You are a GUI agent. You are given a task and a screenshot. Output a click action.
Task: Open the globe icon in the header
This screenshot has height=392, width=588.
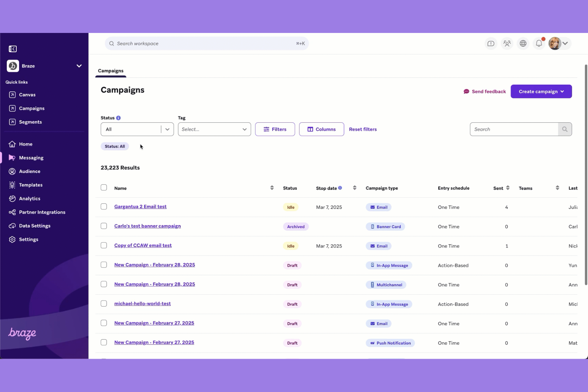[523, 43]
